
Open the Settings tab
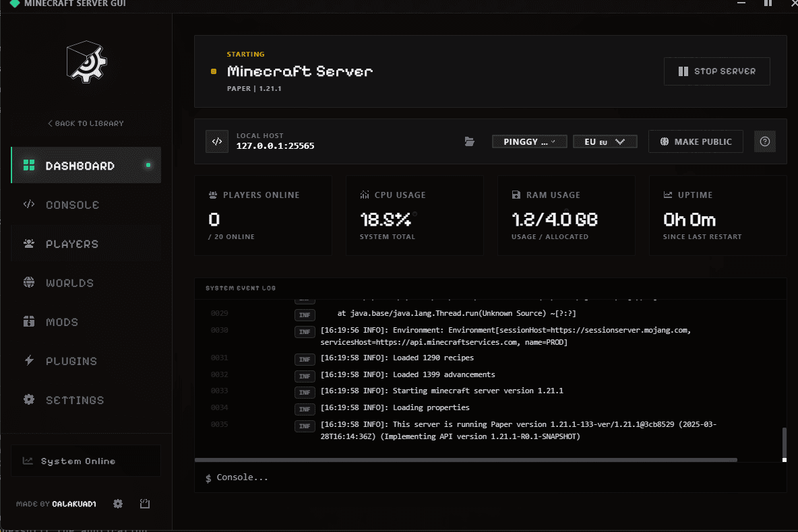pos(86,400)
